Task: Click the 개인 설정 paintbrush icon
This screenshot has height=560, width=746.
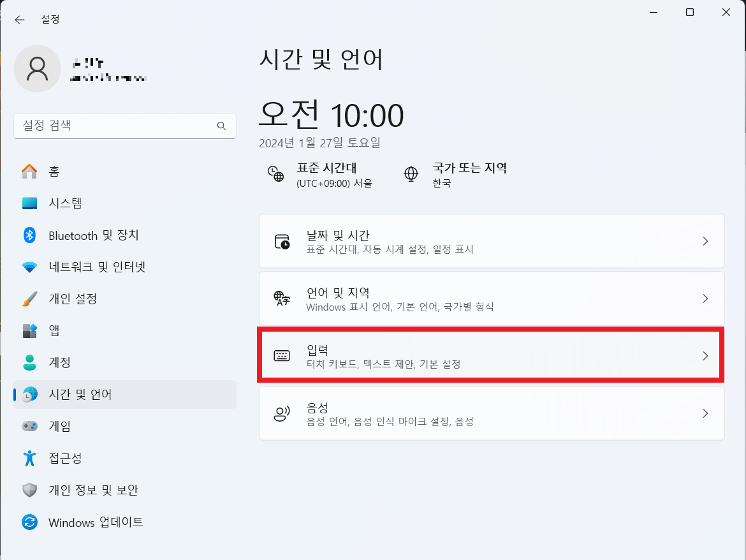Action: coord(29,298)
